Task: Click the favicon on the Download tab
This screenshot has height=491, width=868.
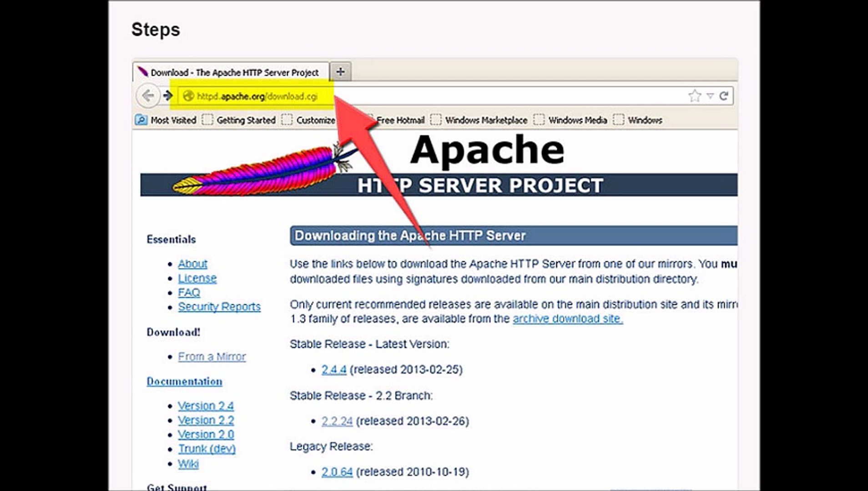Action: pyautogui.click(x=142, y=72)
